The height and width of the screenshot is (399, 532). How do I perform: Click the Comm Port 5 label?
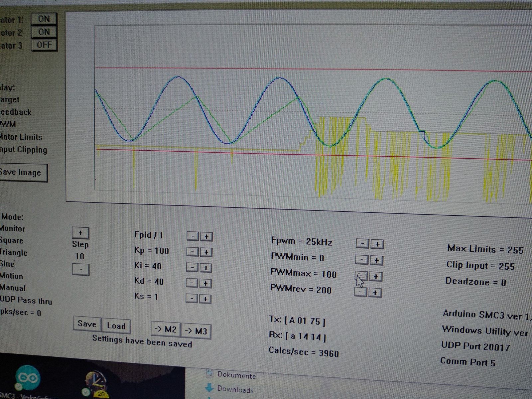pos(468,361)
